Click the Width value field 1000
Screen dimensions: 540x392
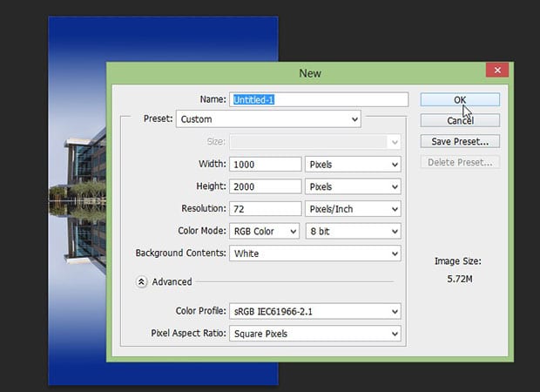pyautogui.click(x=265, y=165)
